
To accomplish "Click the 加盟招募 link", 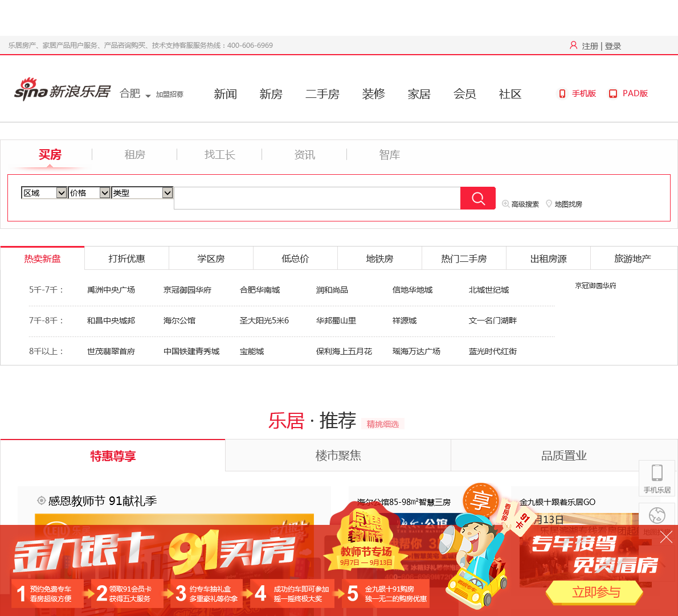I will [170, 94].
